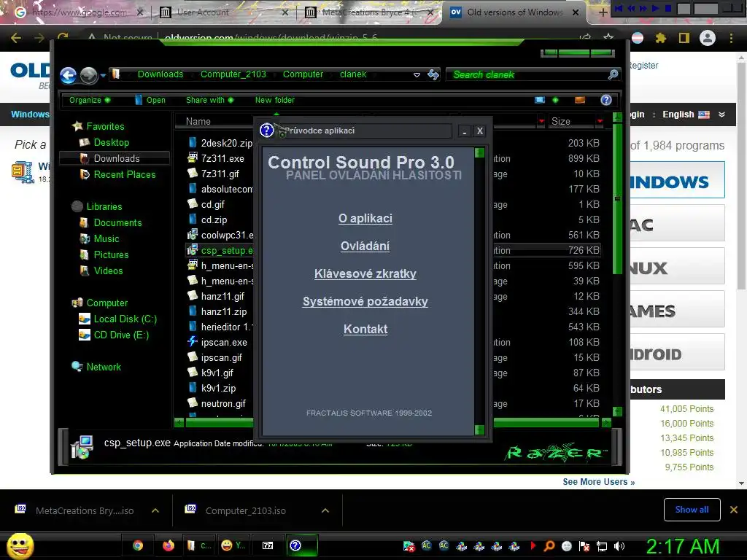Toggle the preview pane icon in Explorer
Viewport: 747px width, 560px height.
(x=580, y=100)
